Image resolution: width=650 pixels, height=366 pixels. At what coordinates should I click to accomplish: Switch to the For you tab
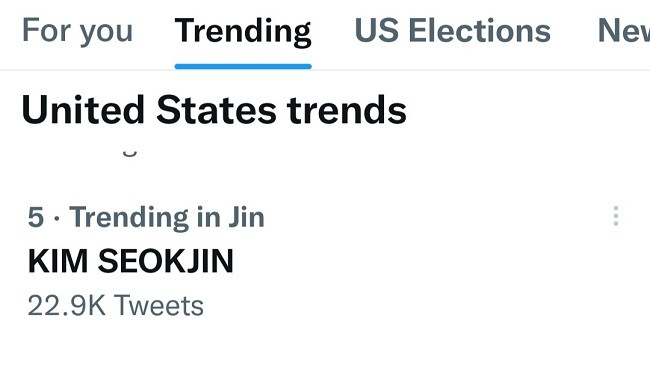(78, 31)
